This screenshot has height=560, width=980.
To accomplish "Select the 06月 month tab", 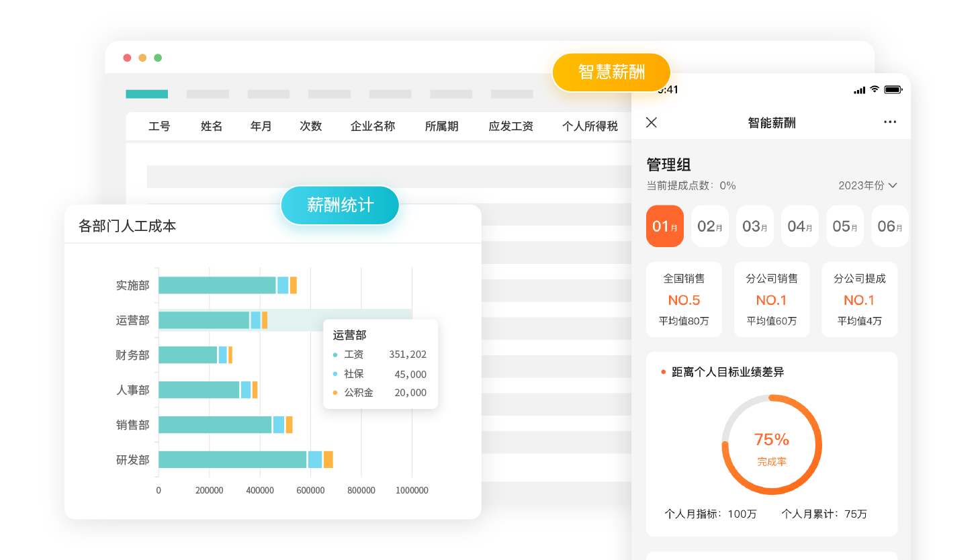I will [890, 226].
